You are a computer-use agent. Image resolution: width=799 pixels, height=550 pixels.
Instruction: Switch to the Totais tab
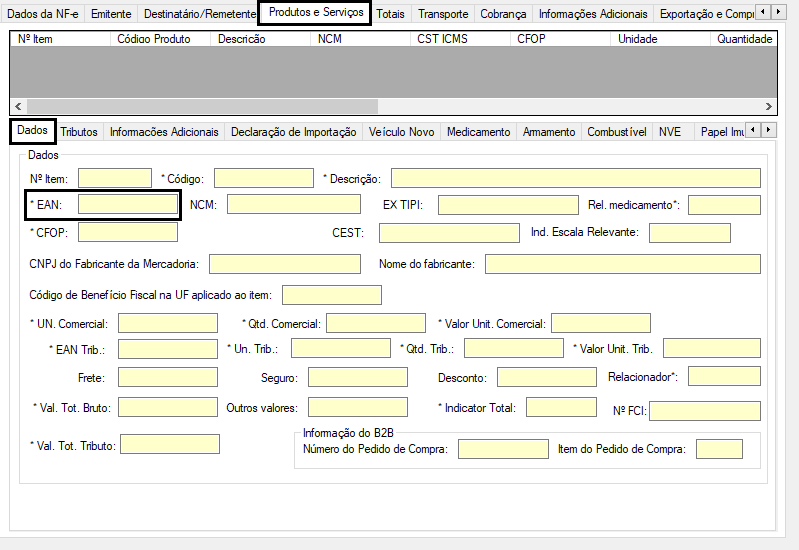pos(390,14)
